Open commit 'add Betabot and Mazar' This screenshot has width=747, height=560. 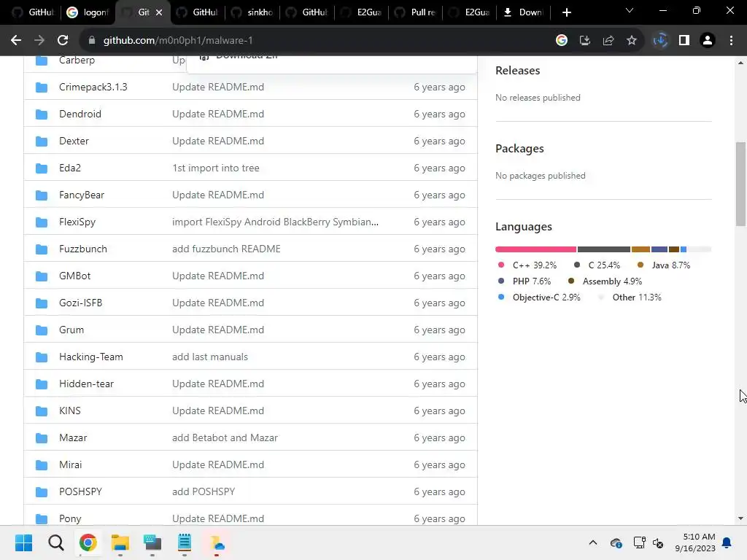tap(225, 438)
